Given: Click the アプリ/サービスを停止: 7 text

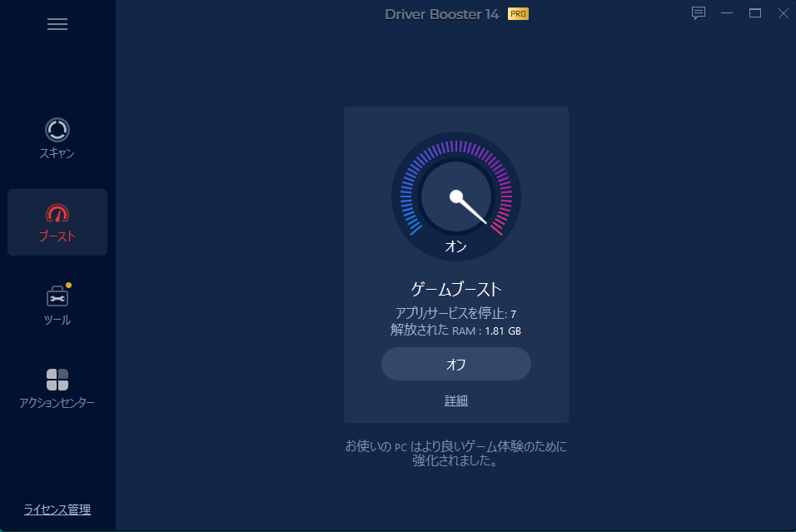Looking at the screenshot, I should 456,314.
